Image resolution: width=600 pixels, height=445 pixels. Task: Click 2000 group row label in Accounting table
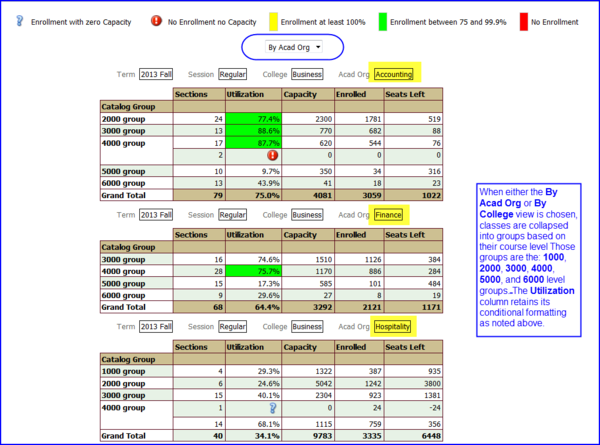136,119
